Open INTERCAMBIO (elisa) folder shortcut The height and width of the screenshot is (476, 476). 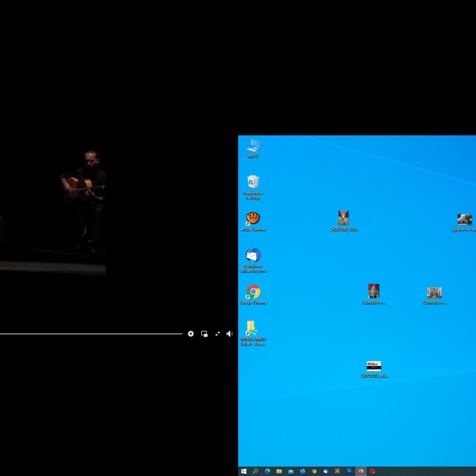click(x=252, y=328)
